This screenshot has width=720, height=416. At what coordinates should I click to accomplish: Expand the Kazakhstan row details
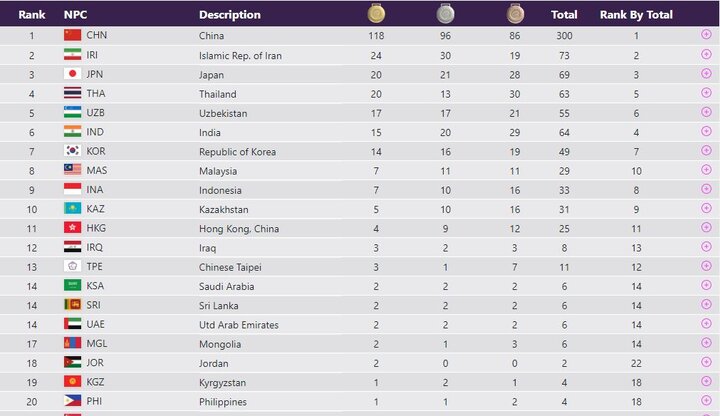706,209
